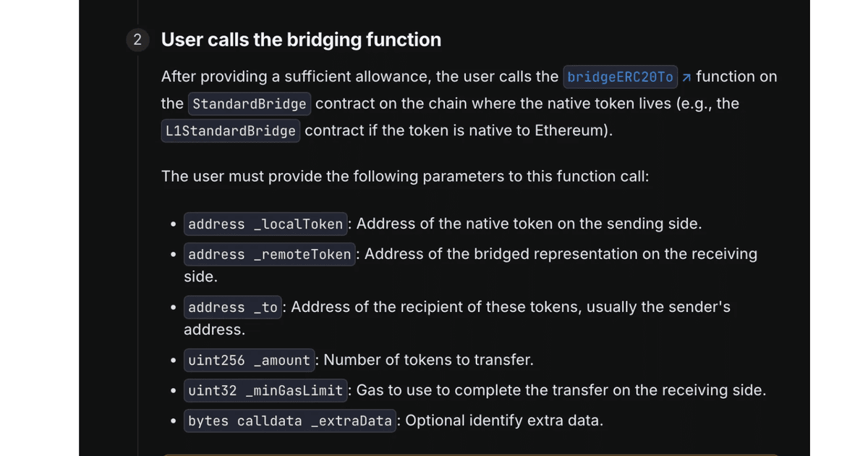Click the 'address _localToken' code label
The height and width of the screenshot is (456, 868).
click(x=265, y=224)
